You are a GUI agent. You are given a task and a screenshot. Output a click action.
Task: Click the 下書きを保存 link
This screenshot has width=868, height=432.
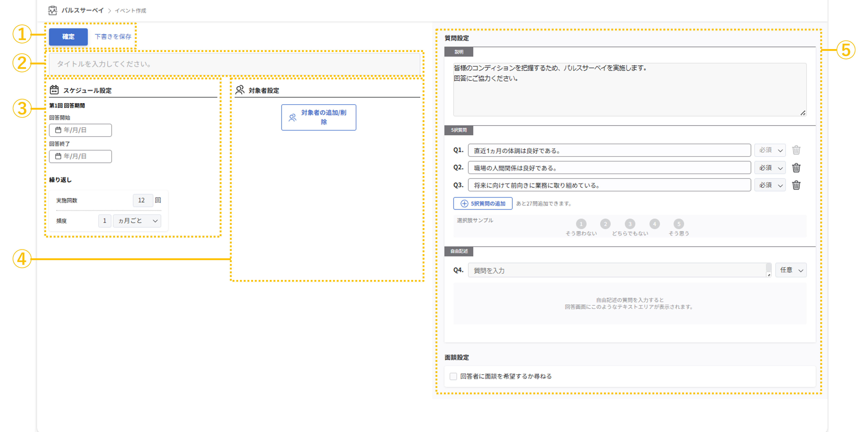(x=113, y=37)
